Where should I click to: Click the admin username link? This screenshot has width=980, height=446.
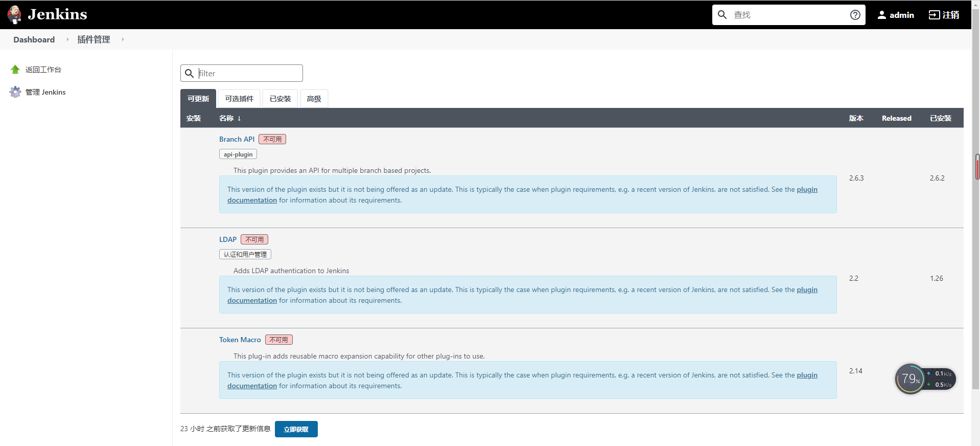click(x=901, y=15)
